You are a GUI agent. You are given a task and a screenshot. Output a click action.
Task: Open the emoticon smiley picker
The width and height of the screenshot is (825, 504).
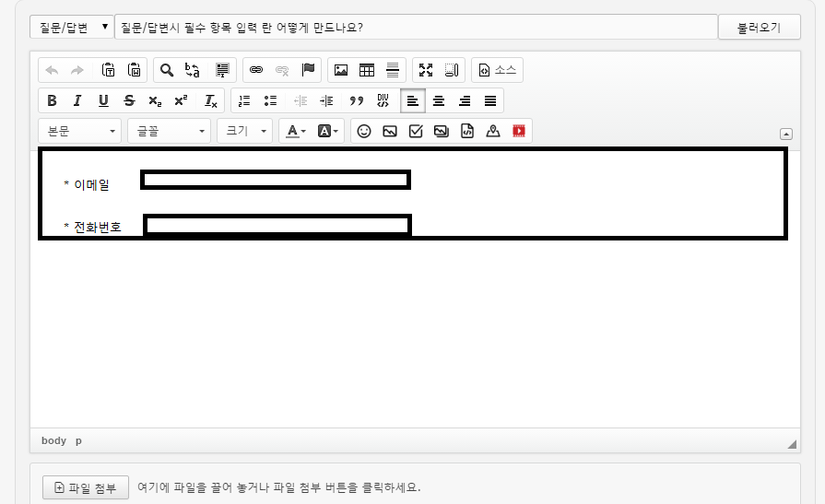coord(364,131)
